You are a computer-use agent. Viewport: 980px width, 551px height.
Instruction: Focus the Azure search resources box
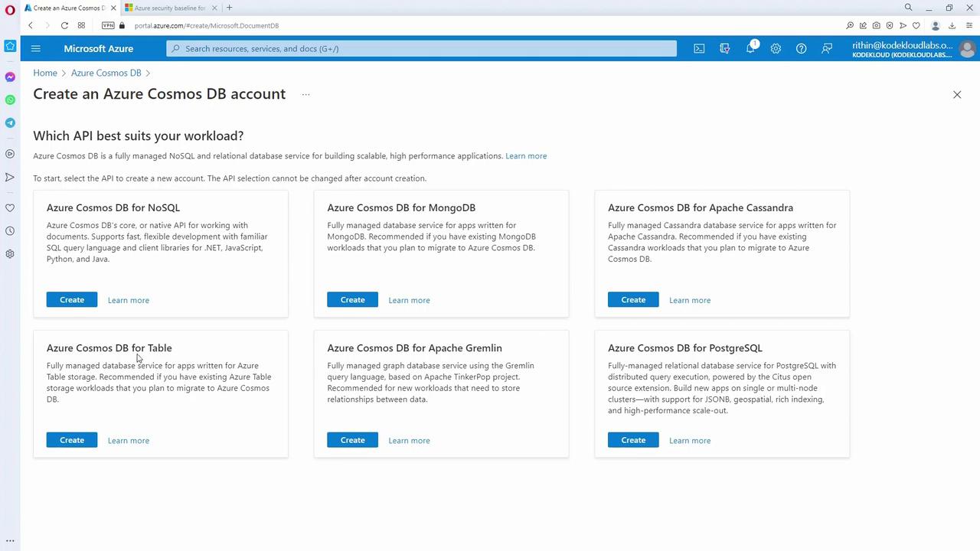pyautogui.click(x=422, y=48)
